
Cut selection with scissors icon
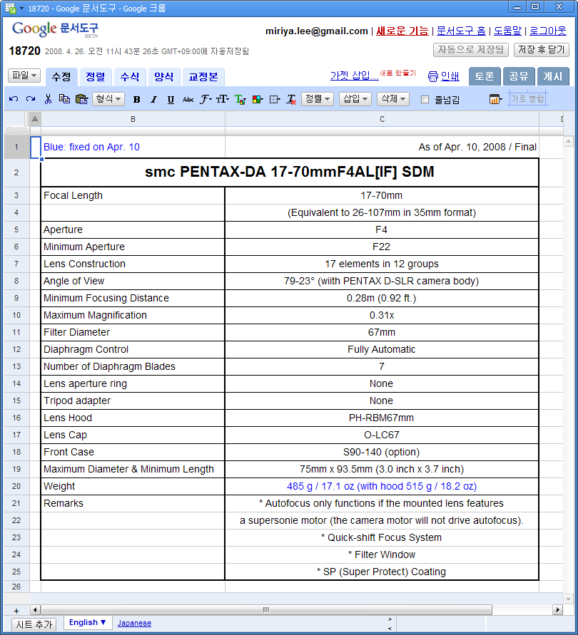point(48,99)
